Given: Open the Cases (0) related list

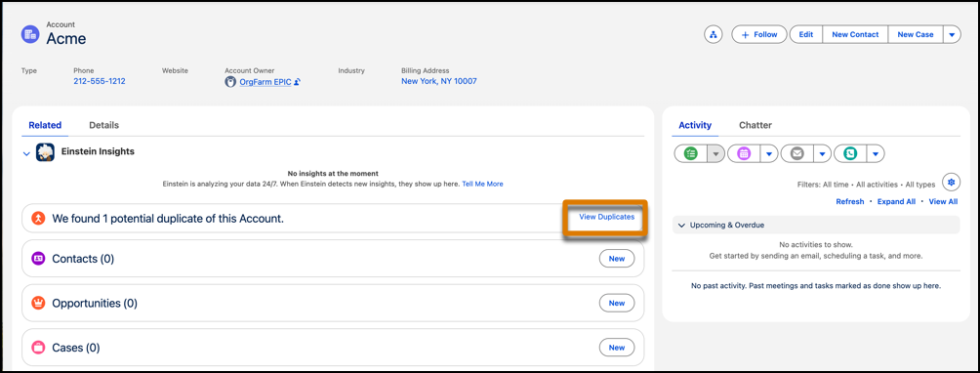Looking at the screenshot, I should tap(75, 348).
